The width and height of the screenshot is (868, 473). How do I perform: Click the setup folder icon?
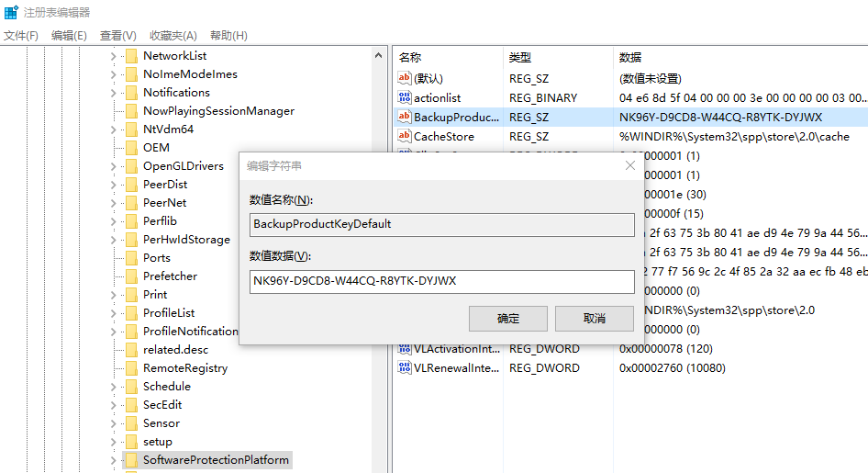pyautogui.click(x=131, y=442)
